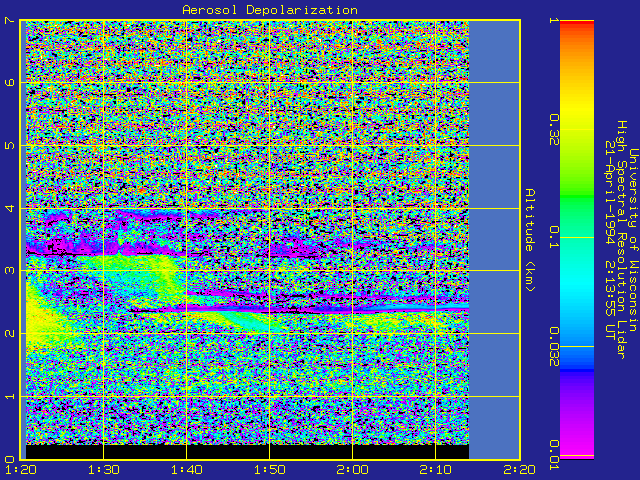Click the colorbar value 0.032 label
The width and height of the screenshot is (640, 480).
tap(553, 347)
